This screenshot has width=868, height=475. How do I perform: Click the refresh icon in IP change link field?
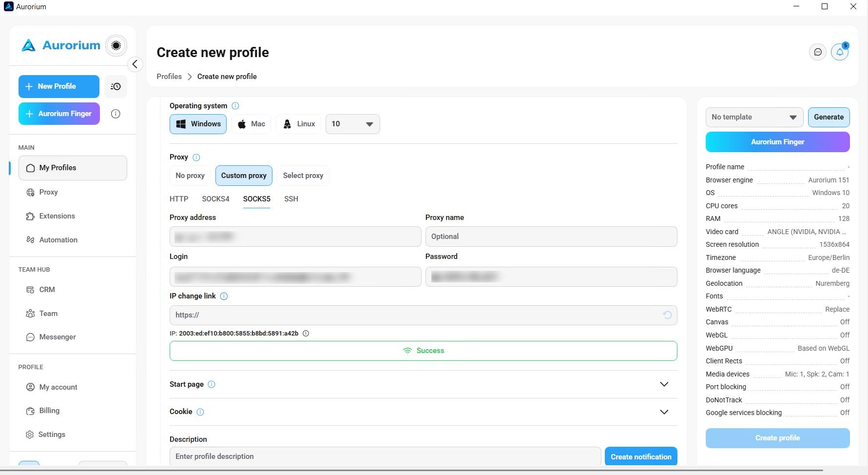click(667, 315)
